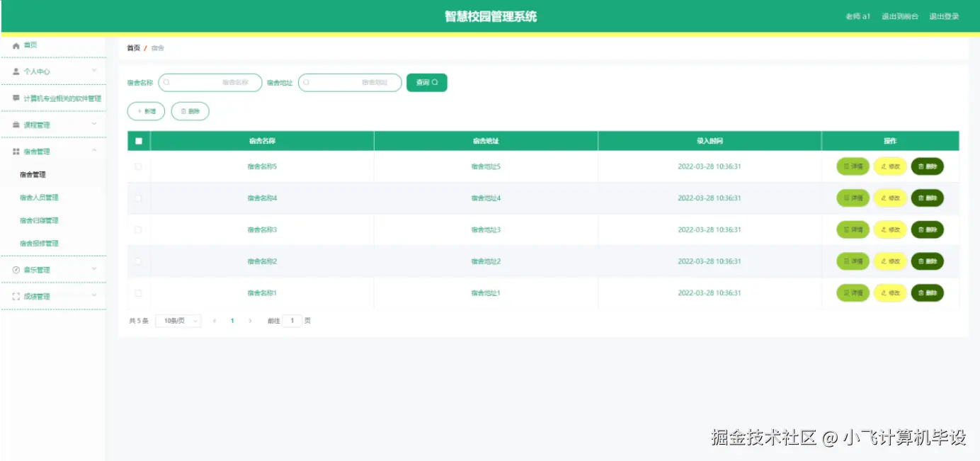Screen dimensions: 980x461
Task: Click the home icon beside 首页 in sidebar
Action: (x=16, y=45)
